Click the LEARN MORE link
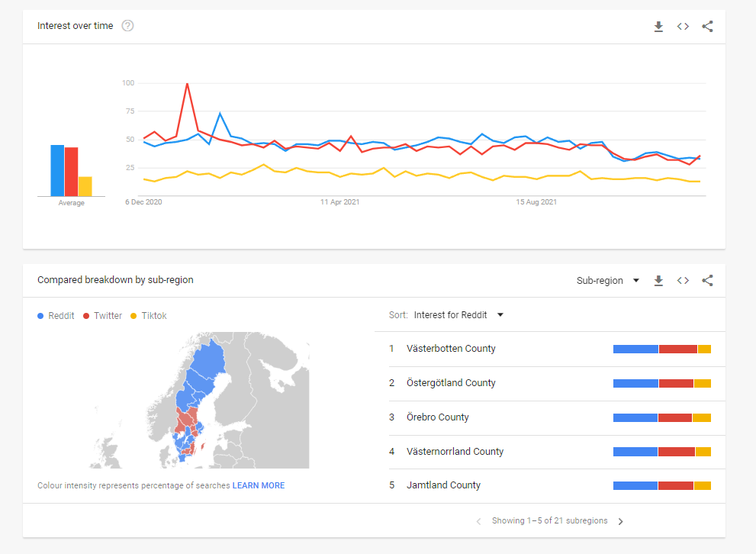756x554 pixels. [x=259, y=485]
